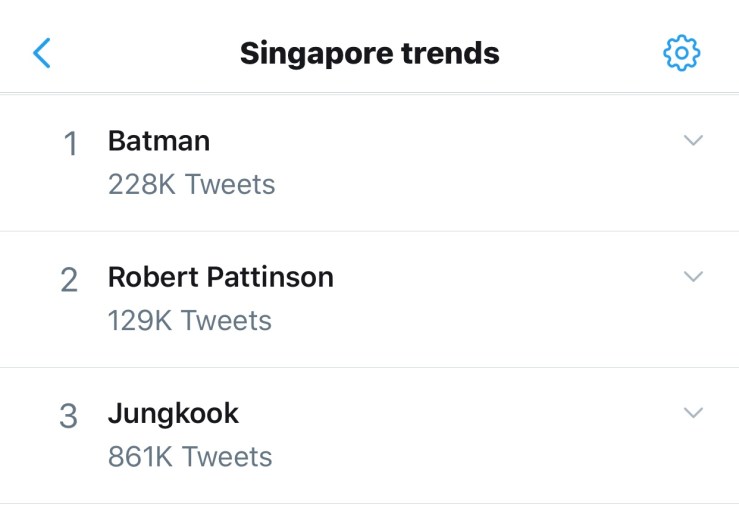Tap the 228K Tweets count
The image size is (739, 505).
point(191,185)
